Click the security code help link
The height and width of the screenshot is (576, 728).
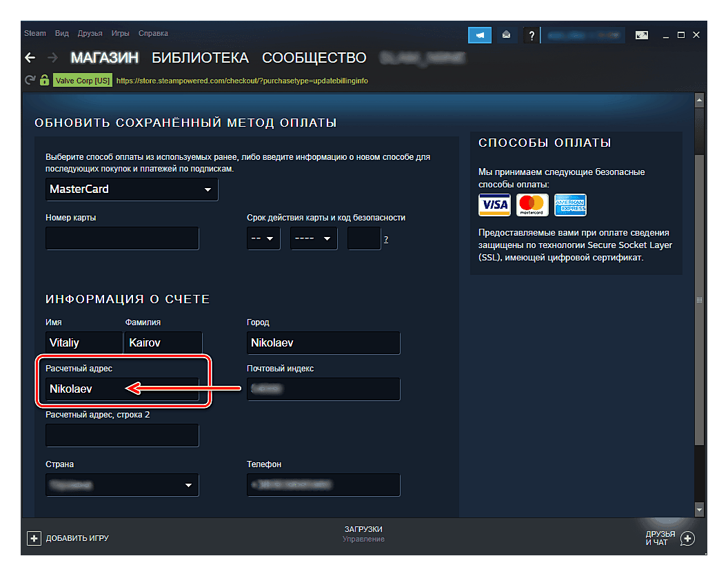[386, 239]
